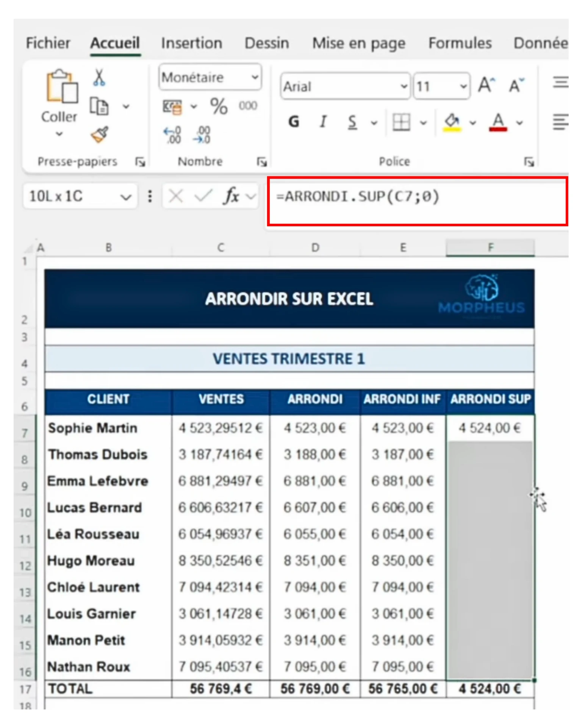582x728 pixels.
Task: Click the Insert Function fx icon
Action: coord(232,196)
